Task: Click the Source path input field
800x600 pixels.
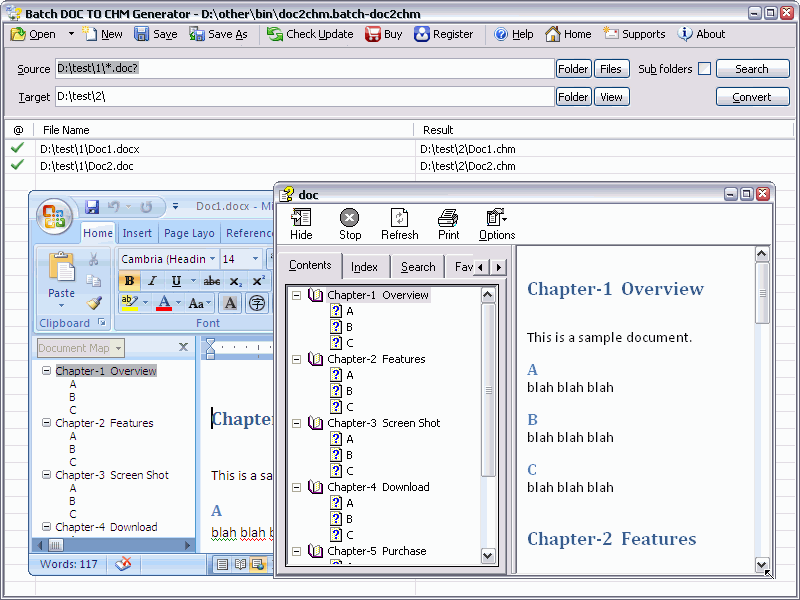Action: coord(305,69)
